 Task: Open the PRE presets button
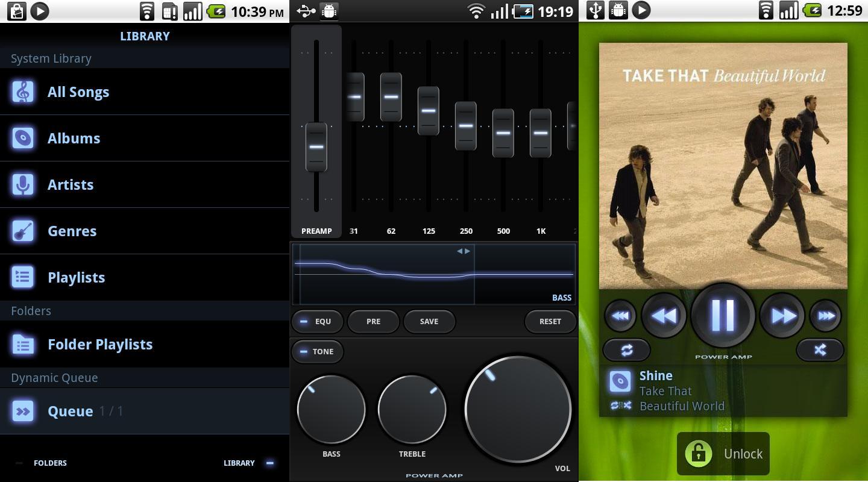point(373,321)
